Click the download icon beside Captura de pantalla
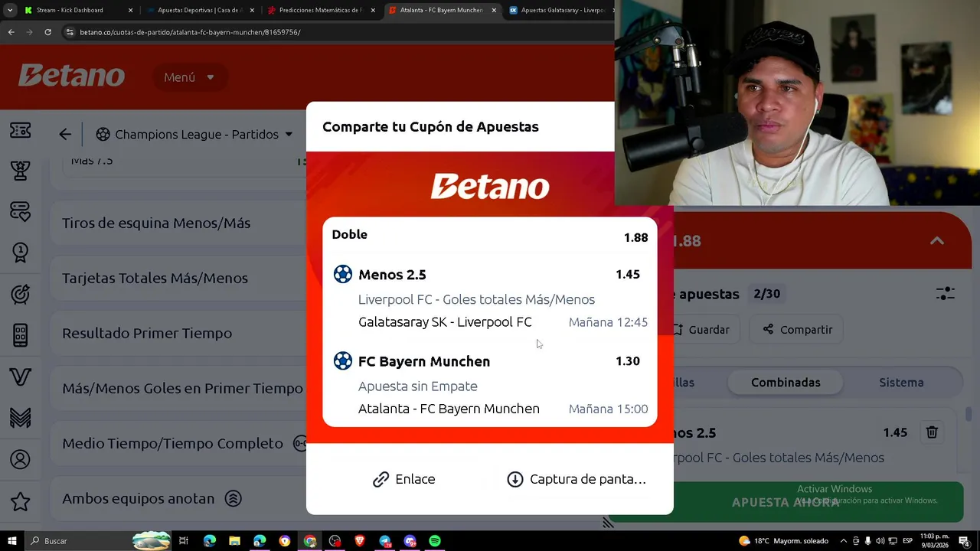Viewport: 980px width, 551px height. (x=515, y=479)
